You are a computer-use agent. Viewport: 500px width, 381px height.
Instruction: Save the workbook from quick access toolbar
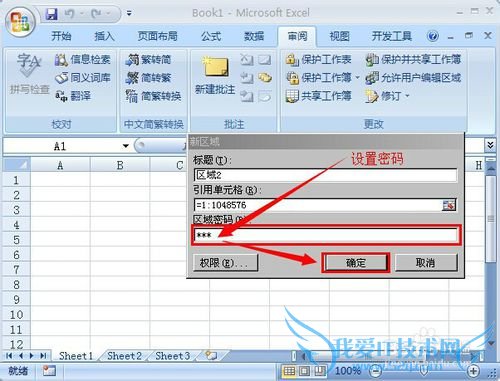[52, 14]
